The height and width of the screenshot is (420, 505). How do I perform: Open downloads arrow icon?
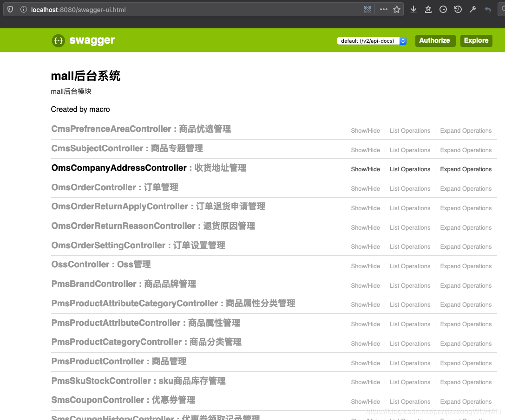[x=413, y=9]
